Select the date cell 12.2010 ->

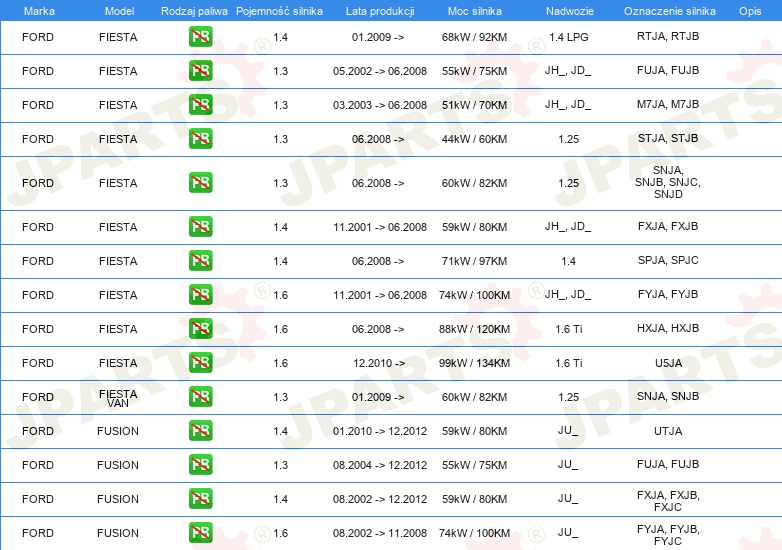coord(379,363)
